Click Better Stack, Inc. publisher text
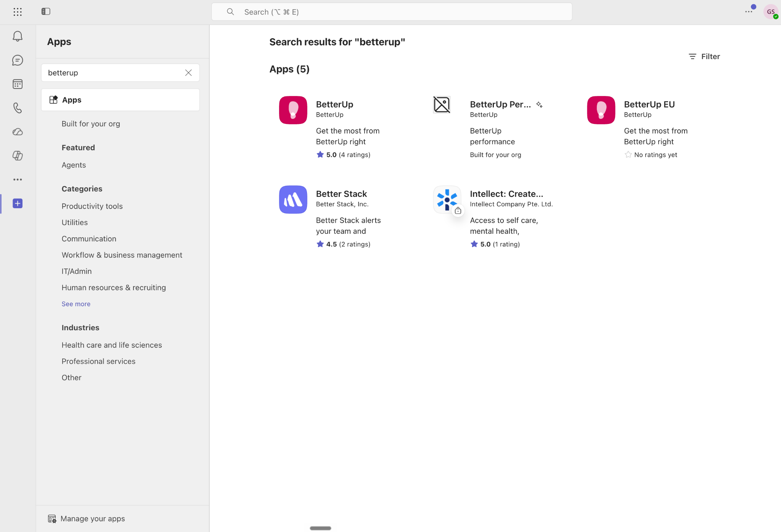Image resolution: width=781 pixels, height=532 pixels. click(x=342, y=204)
